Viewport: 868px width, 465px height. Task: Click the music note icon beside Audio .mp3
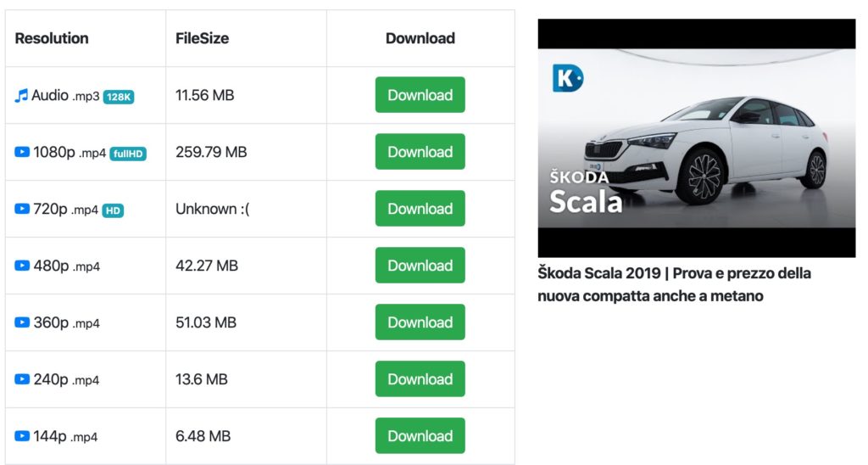21,96
